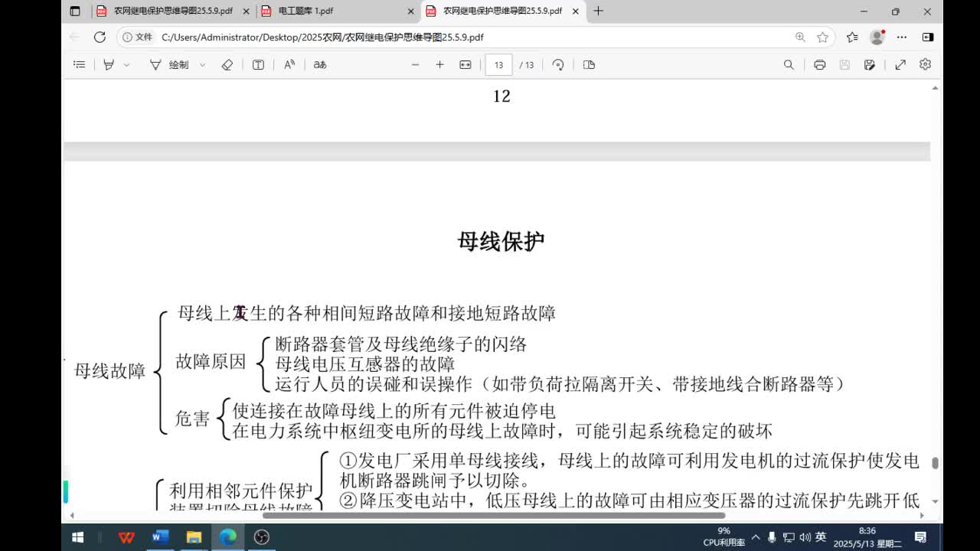Open Microsoft Word from taskbar
This screenshot has width=980, height=551.
click(160, 537)
